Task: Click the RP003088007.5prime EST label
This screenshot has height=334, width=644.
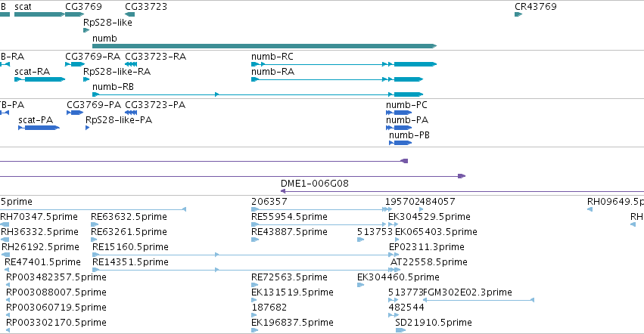Action: point(56,292)
